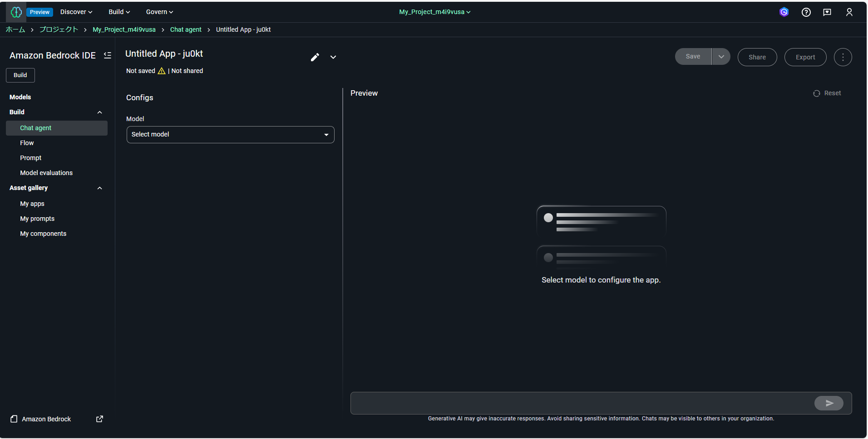Select Chat agent in sidebar
This screenshot has height=439, width=868.
57,128
